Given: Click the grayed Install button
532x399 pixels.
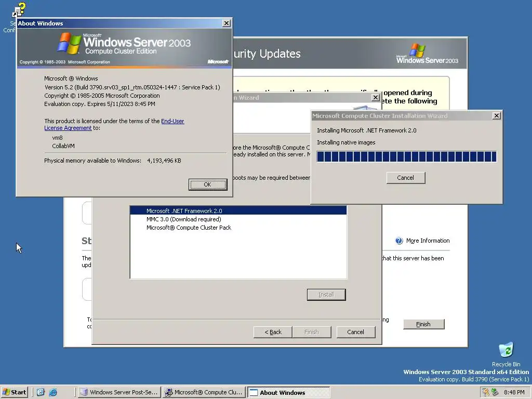Looking at the screenshot, I should click(x=326, y=295).
